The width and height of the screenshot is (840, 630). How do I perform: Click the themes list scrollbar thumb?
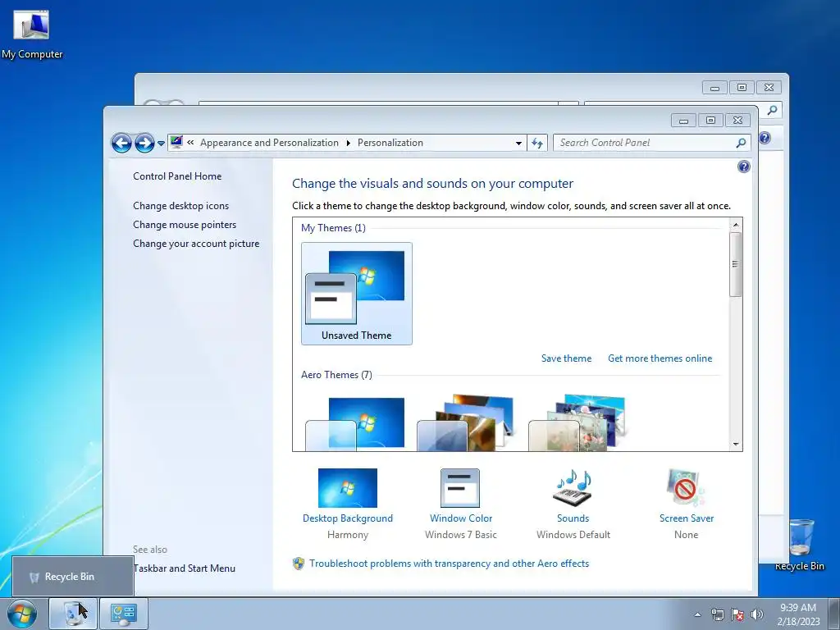tap(736, 264)
